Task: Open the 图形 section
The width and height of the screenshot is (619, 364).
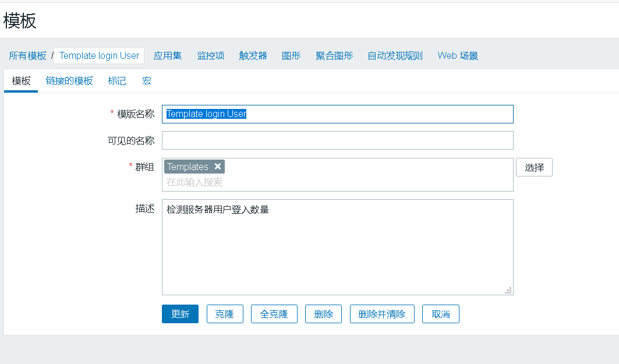Action: [291, 56]
